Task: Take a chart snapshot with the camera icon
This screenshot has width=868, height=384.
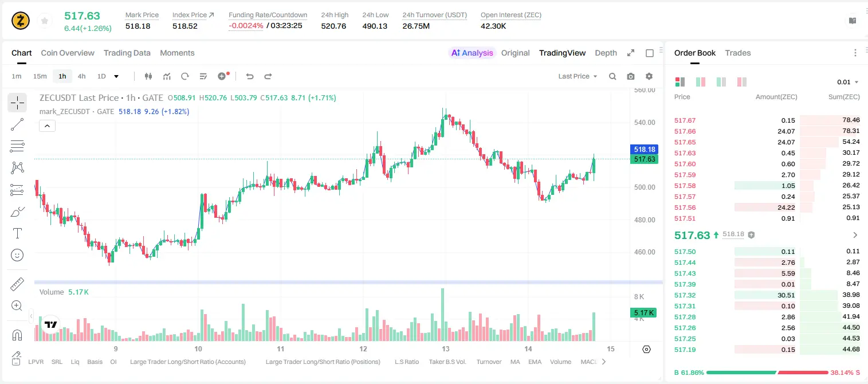Action: pos(631,76)
